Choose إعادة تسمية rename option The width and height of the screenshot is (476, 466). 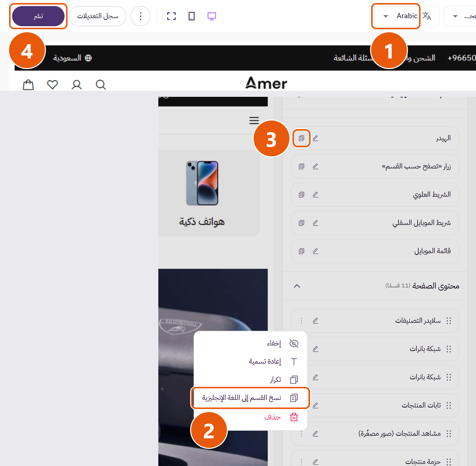(250, 362)
